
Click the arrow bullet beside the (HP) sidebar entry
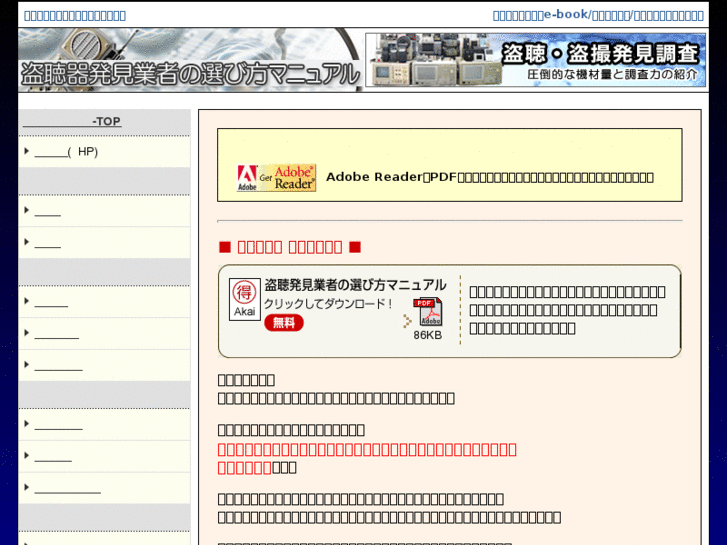coord(26,151)
